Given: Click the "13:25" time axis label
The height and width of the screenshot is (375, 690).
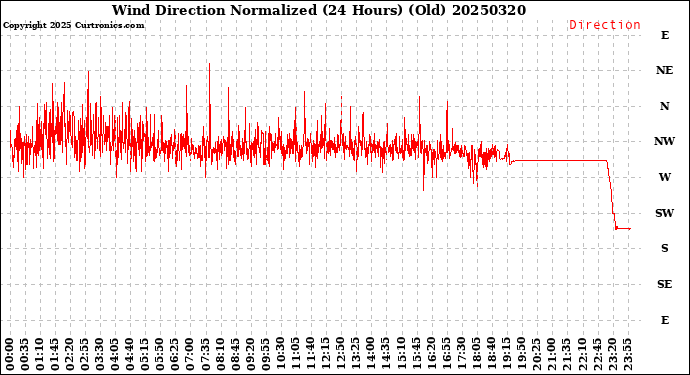Looking at the screenshot, I should [356, 354].
